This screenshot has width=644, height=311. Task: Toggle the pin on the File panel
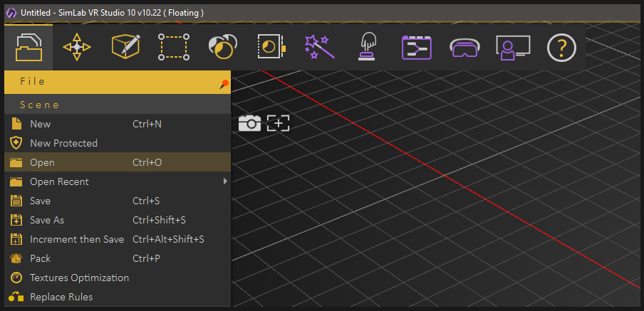click(x=224, y=84)
